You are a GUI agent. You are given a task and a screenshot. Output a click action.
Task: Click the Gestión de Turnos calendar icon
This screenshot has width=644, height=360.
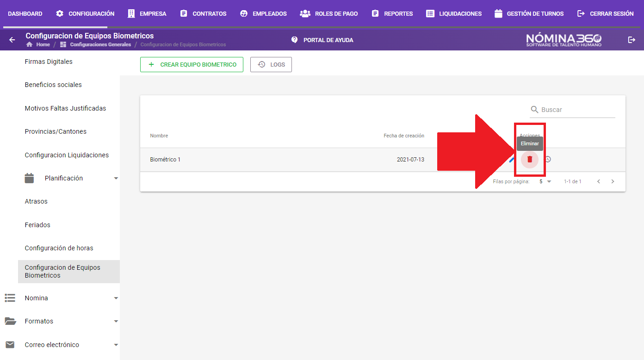tap(498, 13)
